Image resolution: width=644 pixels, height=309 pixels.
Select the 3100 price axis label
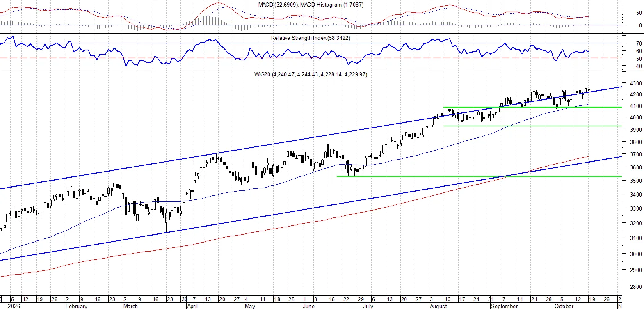(636, 238)
